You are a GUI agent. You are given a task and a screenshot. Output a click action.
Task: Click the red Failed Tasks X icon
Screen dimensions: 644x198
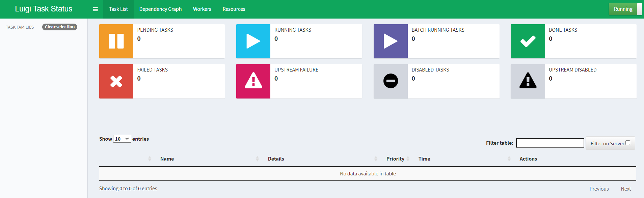tap(116, 81)
